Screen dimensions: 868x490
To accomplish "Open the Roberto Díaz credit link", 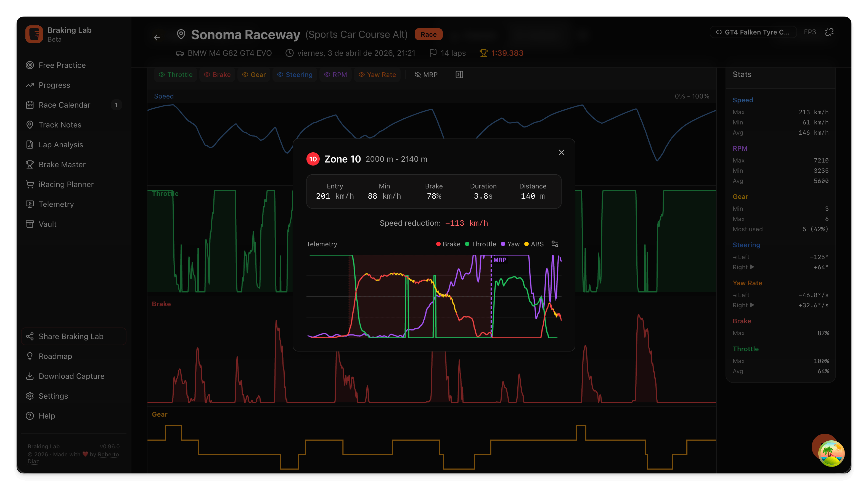I will 108,454.
